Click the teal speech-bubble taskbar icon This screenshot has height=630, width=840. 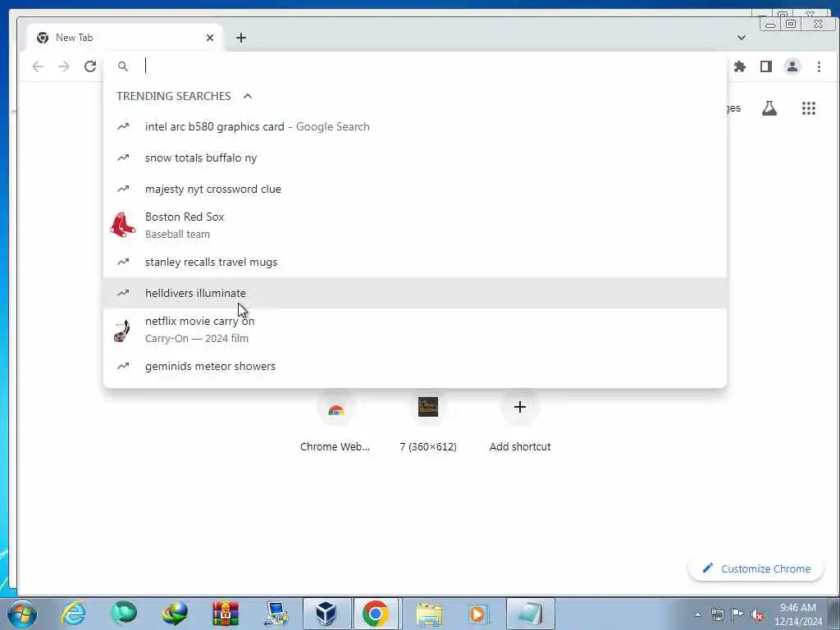pos(124,614)
